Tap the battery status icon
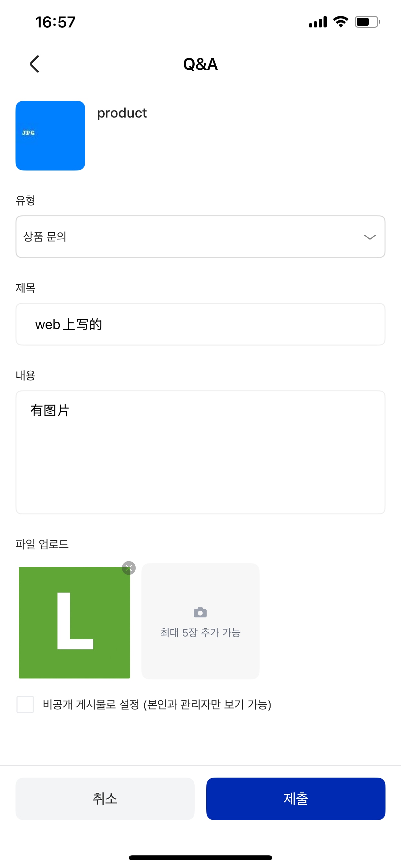The image size is (401, 868). click(x=367, y=22)
